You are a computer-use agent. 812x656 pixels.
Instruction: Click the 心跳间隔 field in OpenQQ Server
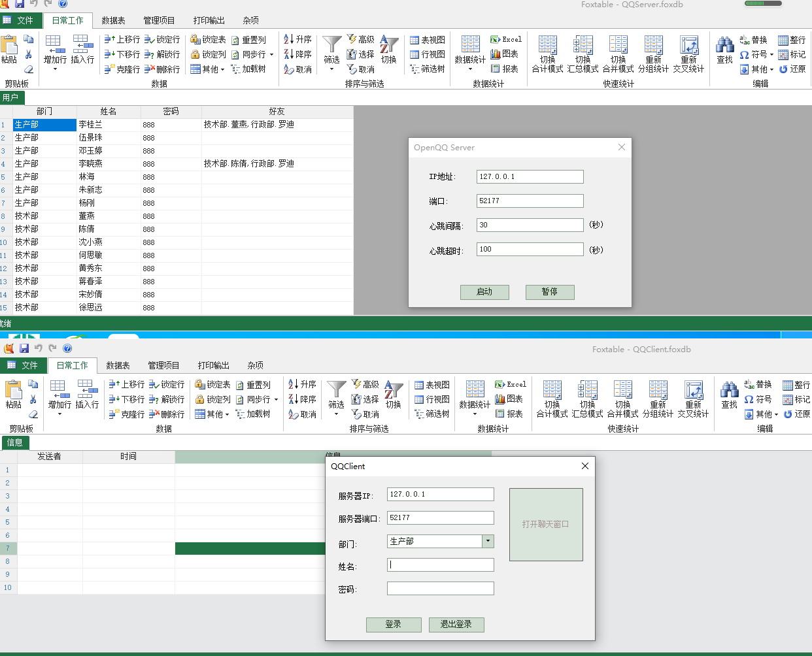tap(530, 225)
